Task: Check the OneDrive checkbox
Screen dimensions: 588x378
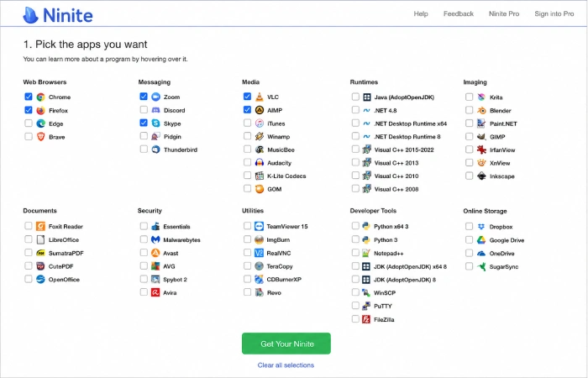Action: tap(469, 253)
